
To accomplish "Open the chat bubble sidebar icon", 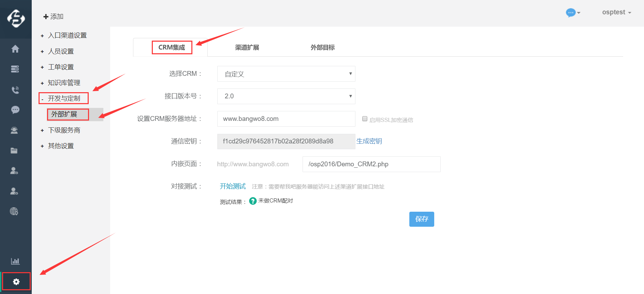I will point(15,110).
